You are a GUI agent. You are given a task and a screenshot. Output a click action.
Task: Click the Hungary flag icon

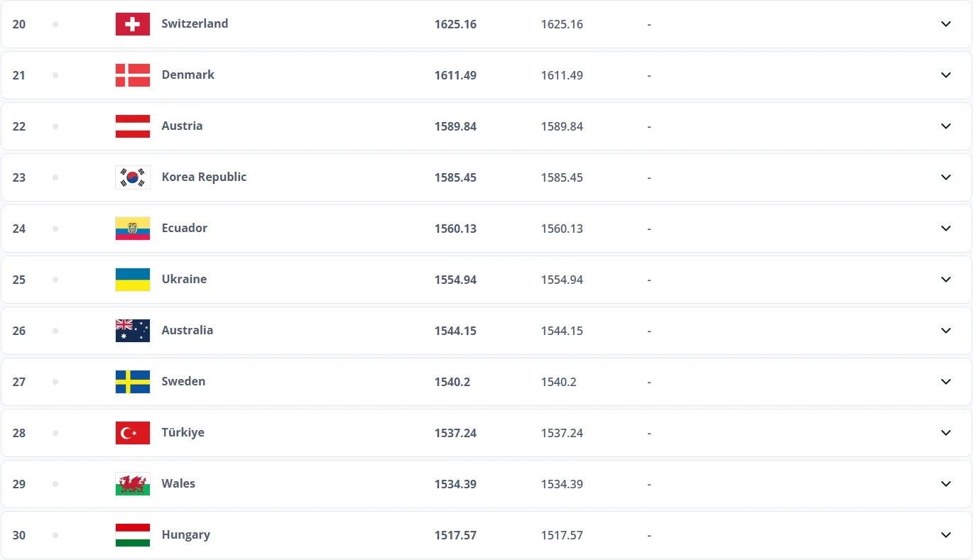pos(133,535)
